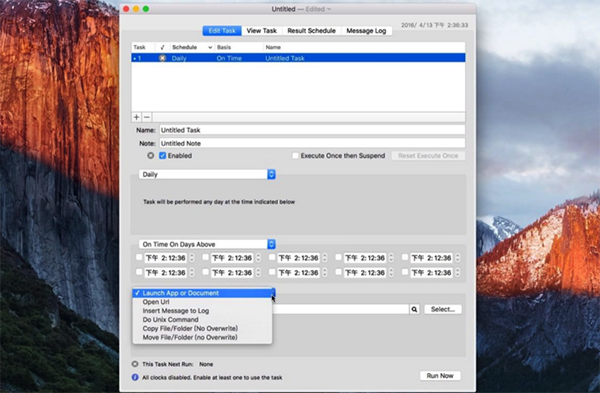Click into the Note field showing Untitled Note

pos(312,144)
